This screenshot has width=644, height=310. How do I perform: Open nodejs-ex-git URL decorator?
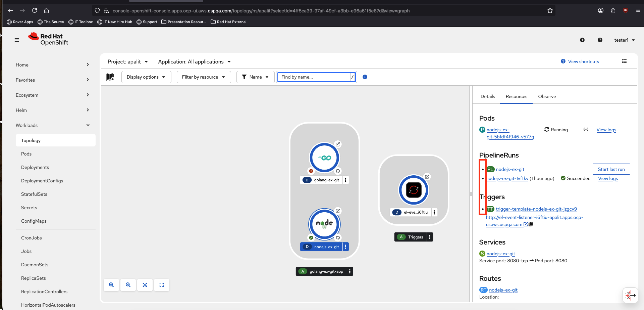338,211
